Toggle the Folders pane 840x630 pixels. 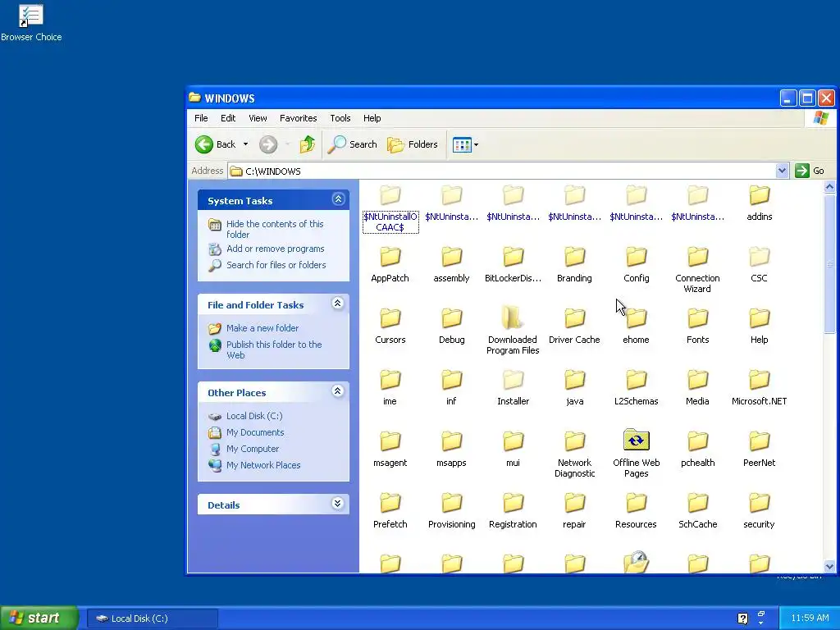[413, 144]
